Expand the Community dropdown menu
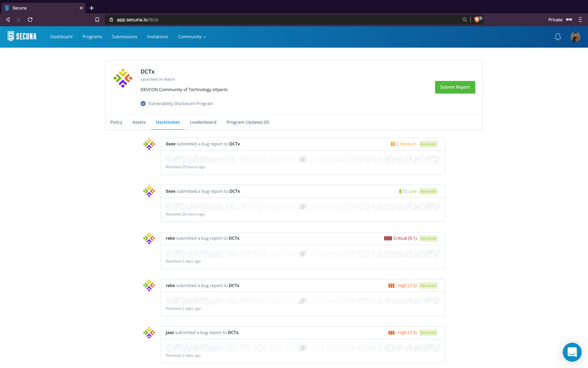The image size is (588, 368). 192,37
